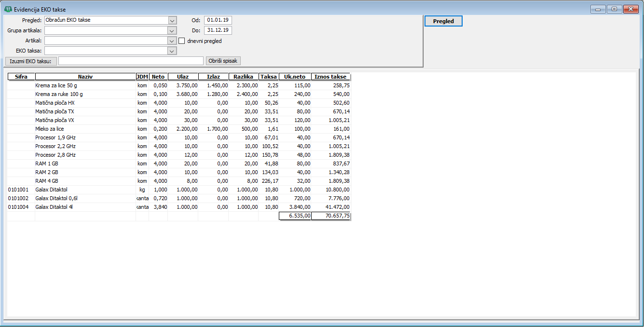Click the Iznos takse column header
Image resolution: width=644 pixels, height=327 pixels.
[x=330, y=77]
